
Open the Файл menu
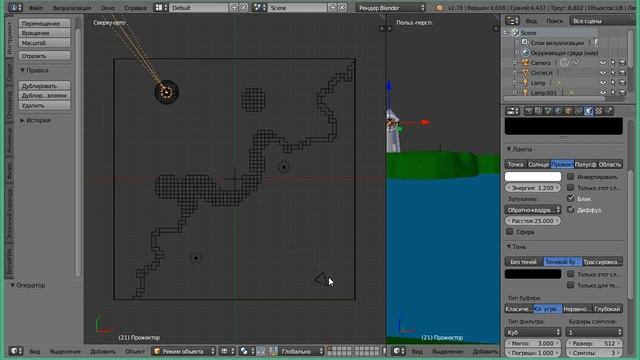(x=36, y=8)
